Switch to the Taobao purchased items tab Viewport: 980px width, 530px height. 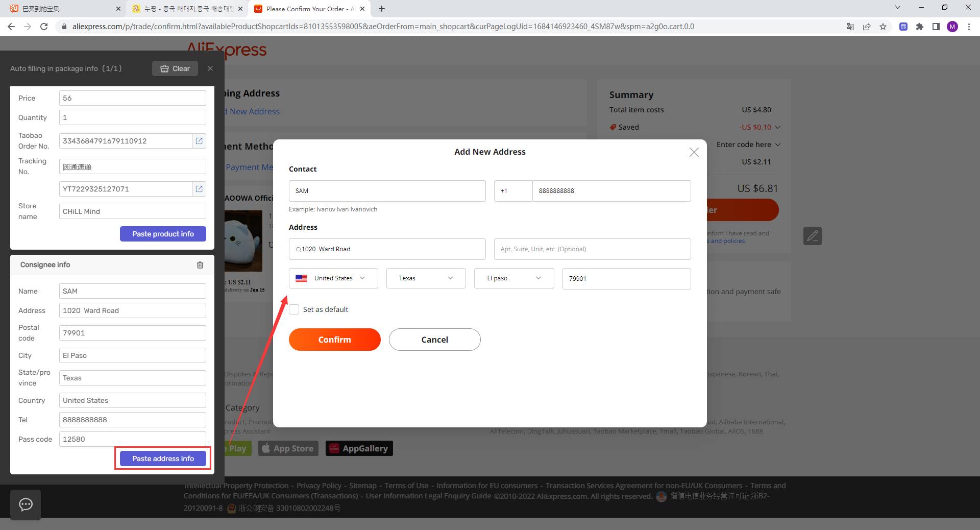click(x=63, y=9)
